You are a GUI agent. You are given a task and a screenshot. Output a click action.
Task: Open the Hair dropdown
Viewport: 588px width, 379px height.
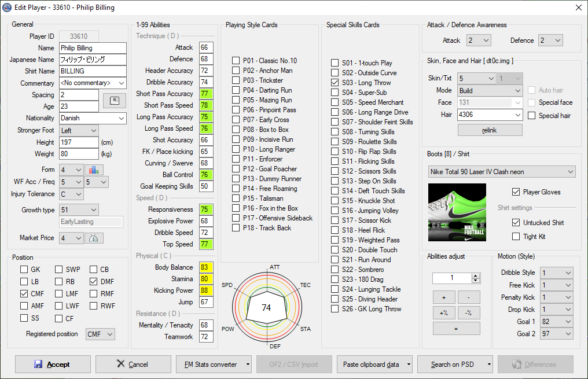(x=517, y=115)
